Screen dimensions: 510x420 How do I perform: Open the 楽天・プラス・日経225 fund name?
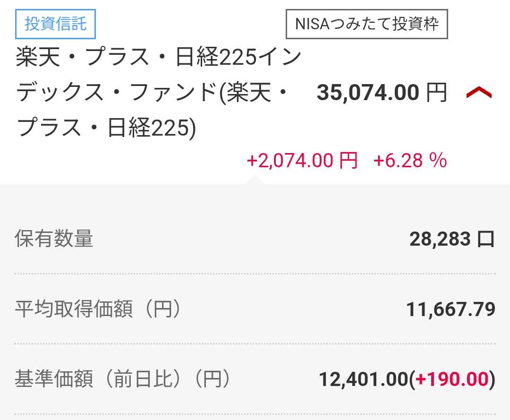click(159, 92)
